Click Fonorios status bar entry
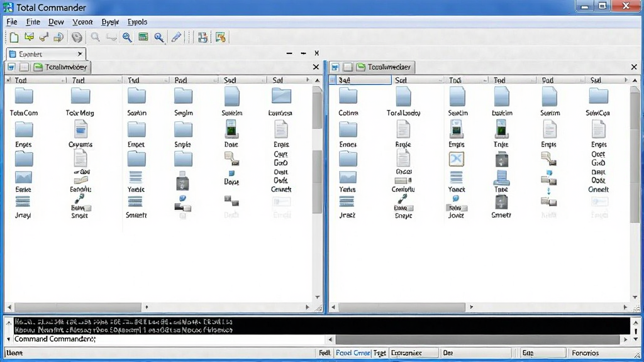This screenshot has height=362, width=644. [586, 353]
